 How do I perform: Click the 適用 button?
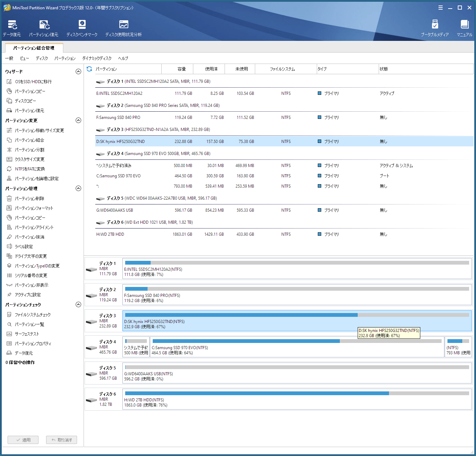click(x=23, y=440)
